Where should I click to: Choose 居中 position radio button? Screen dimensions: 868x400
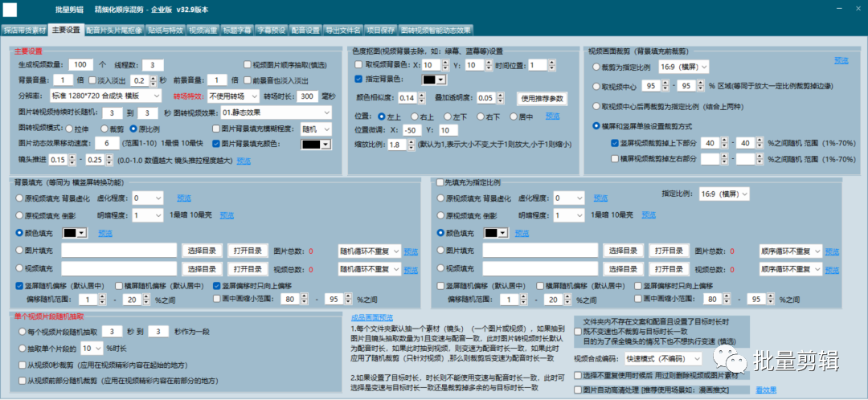click(x=513, y=116)
